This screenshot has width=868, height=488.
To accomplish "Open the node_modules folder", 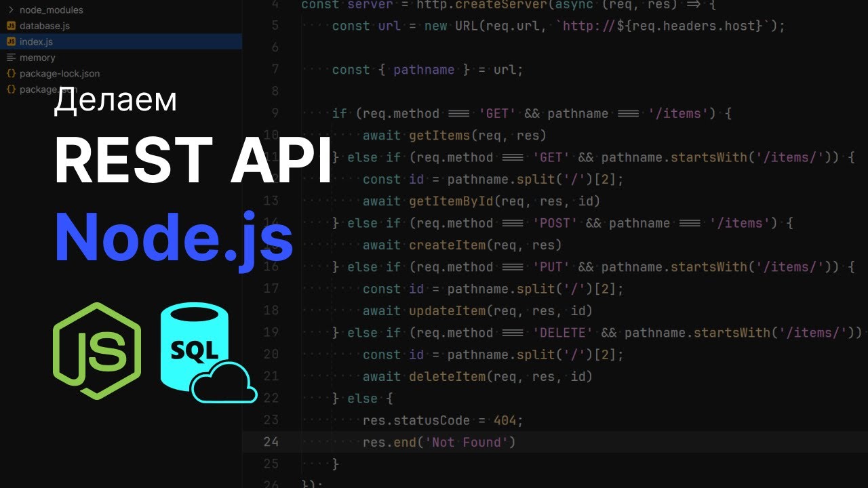I will 52,10.
